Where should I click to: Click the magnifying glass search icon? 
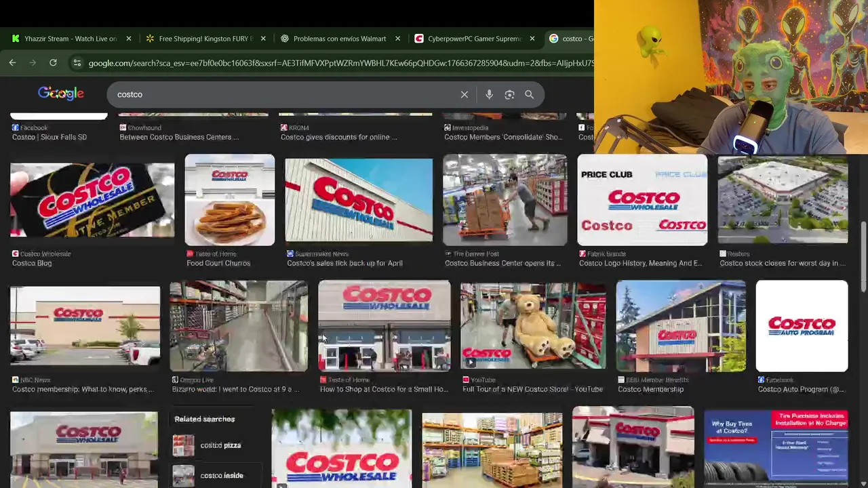(x=529, y=95)
